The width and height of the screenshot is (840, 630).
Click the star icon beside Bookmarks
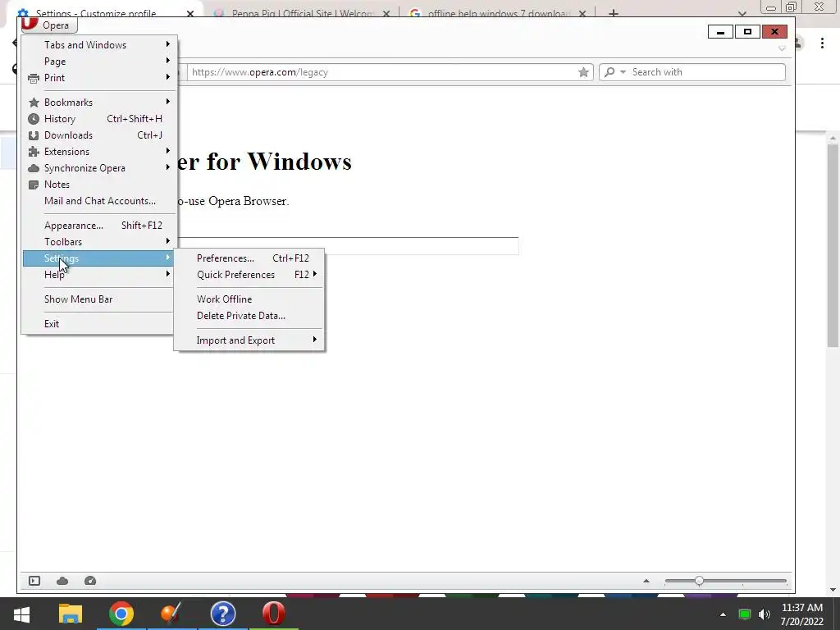click(x=33, y=103)
